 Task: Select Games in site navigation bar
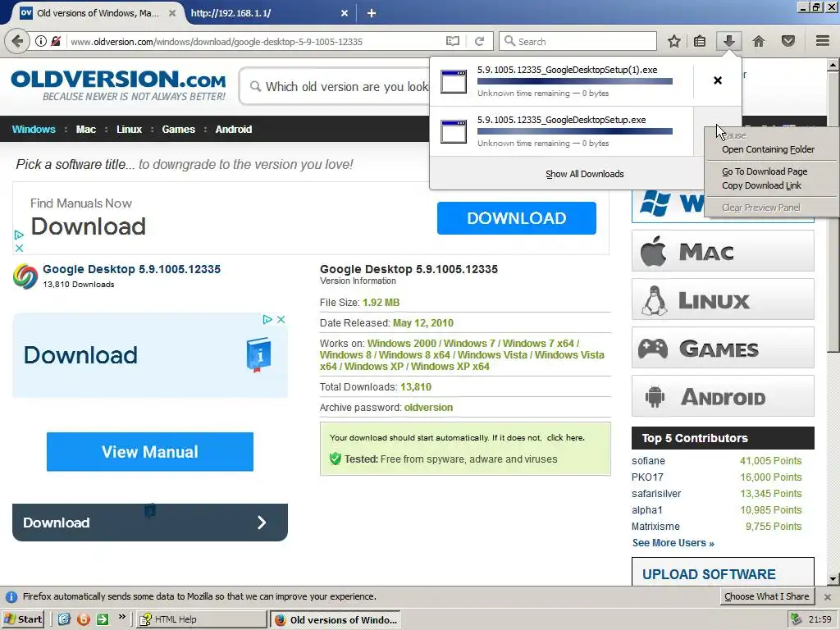coord(178,129)
